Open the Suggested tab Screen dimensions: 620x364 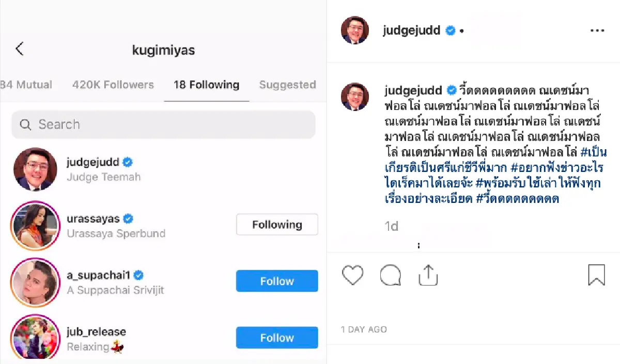pyautogui.click(x=287, y=85)
